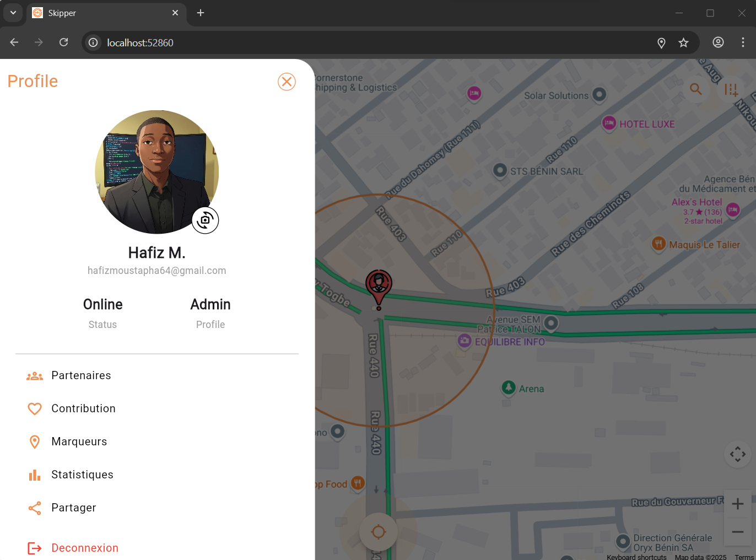Image resolution: width=756 pixels, height=560 pixels.
Task: Click the pan control arrows icon
Action: [737, 454]
